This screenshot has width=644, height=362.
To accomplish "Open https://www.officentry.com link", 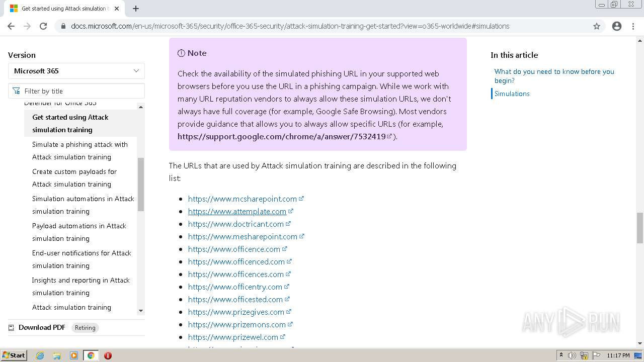I will (235, 287).
